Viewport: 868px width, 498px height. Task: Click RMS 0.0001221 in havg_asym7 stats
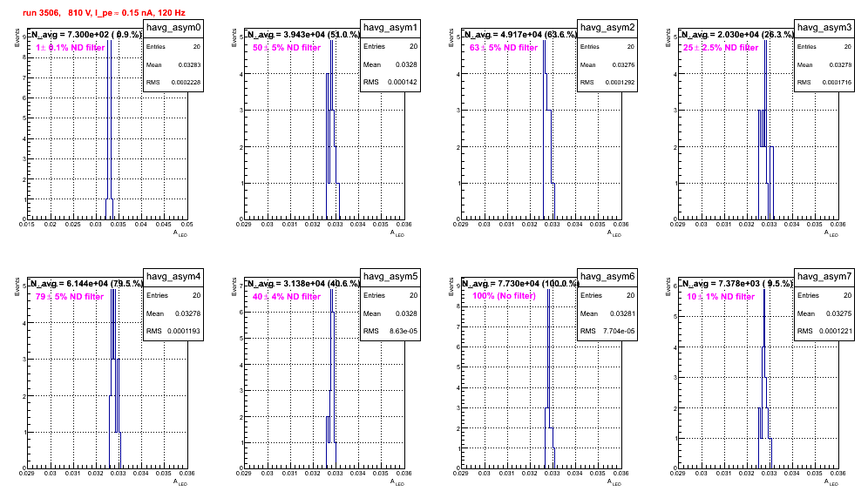(x=824, y=332)
